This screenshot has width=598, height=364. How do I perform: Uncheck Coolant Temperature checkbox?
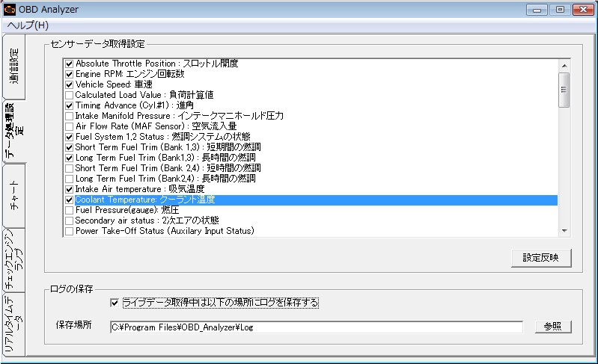click(x=69, y=200)
